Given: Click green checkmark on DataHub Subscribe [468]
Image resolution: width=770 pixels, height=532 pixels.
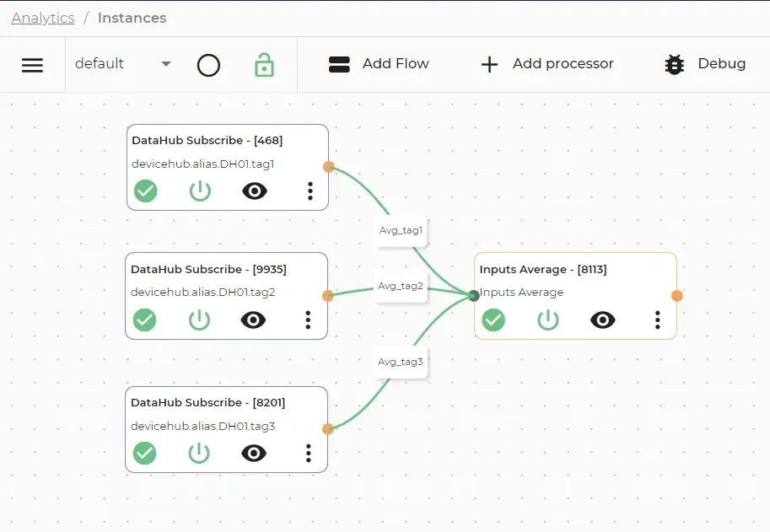Looking at the screenshot, I should [146, 191].
